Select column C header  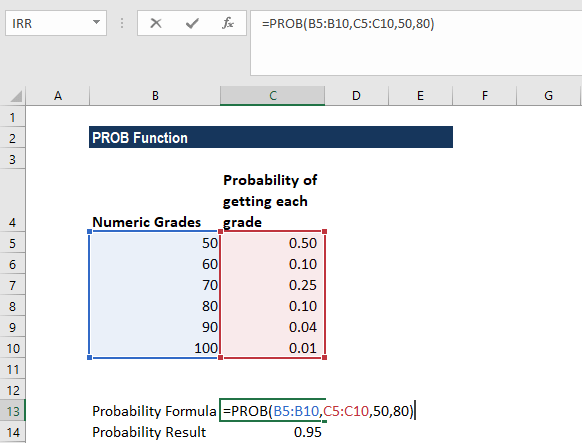tap(272, 96)
